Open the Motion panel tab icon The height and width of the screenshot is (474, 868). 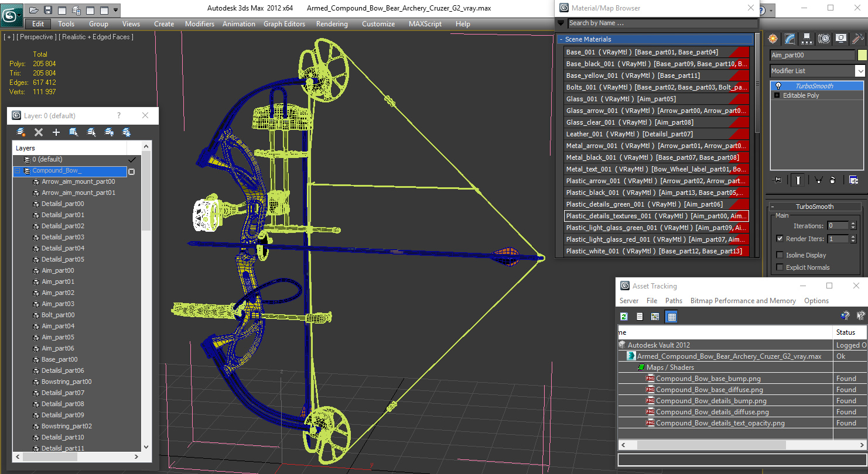point(824,39)
